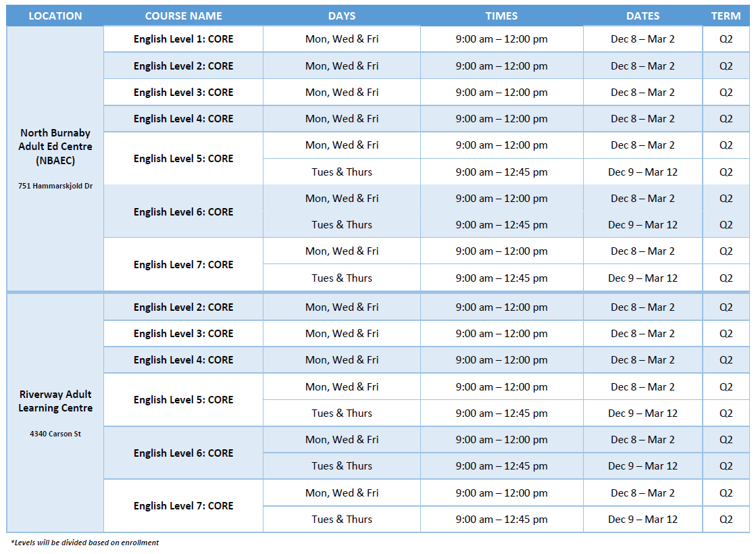The image size is (756, 554).
Task: Select Riverway English Level 7 Tues & Thurs cell
Action: (x=342, y=520)
